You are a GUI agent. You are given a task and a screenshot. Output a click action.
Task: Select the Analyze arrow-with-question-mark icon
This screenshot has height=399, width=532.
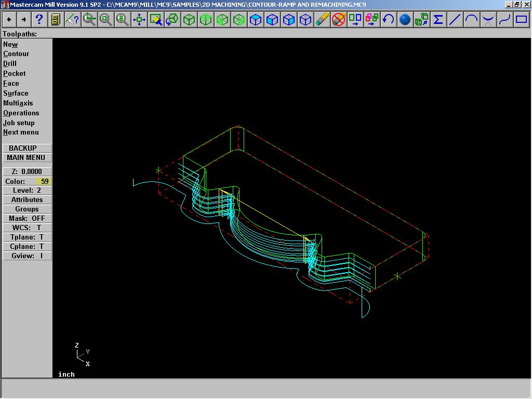[72, 20]
